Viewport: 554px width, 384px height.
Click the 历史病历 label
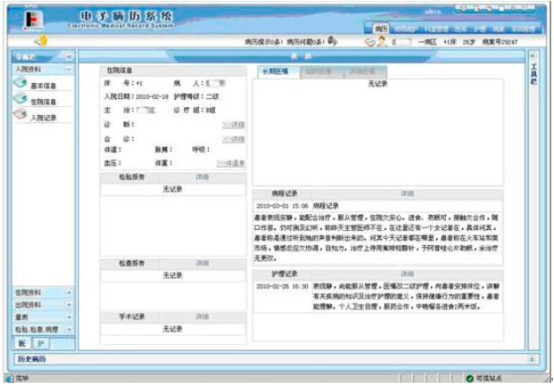[x=32, y=359]
